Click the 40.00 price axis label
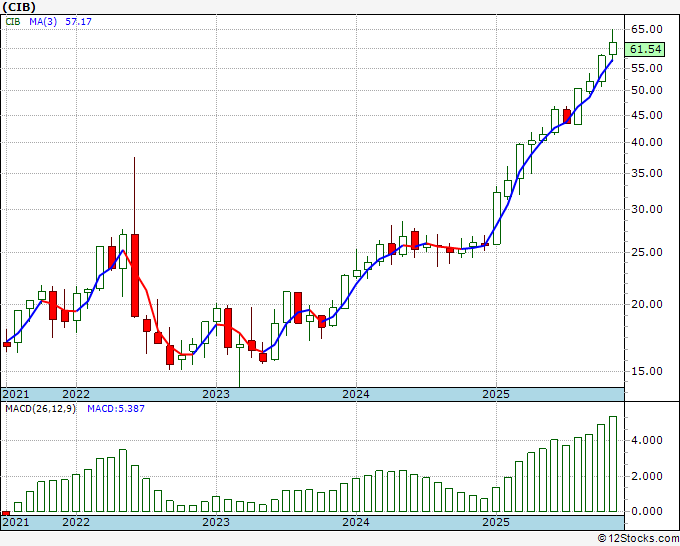Image resolution: width=680 pixels, height=546 pixels. pos(647,142)
